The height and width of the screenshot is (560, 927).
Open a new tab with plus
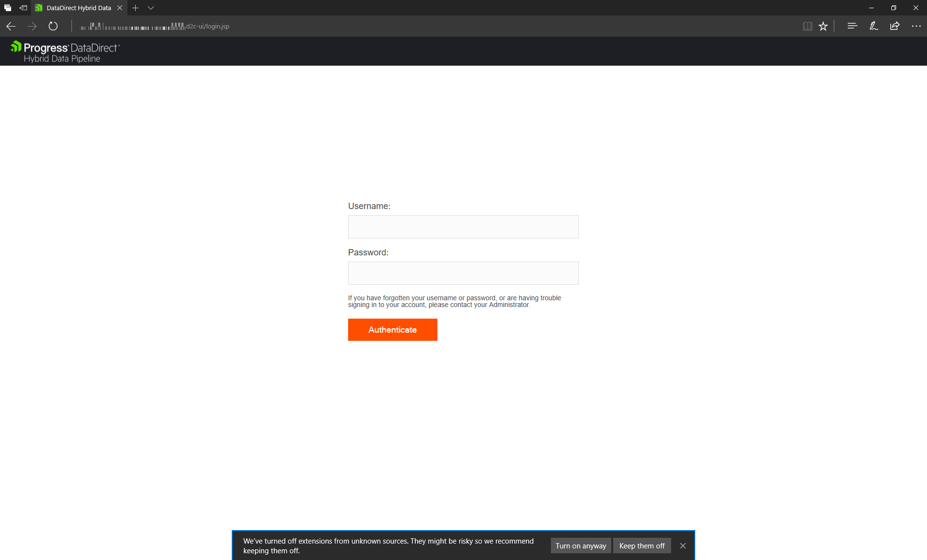click(135, 8)
